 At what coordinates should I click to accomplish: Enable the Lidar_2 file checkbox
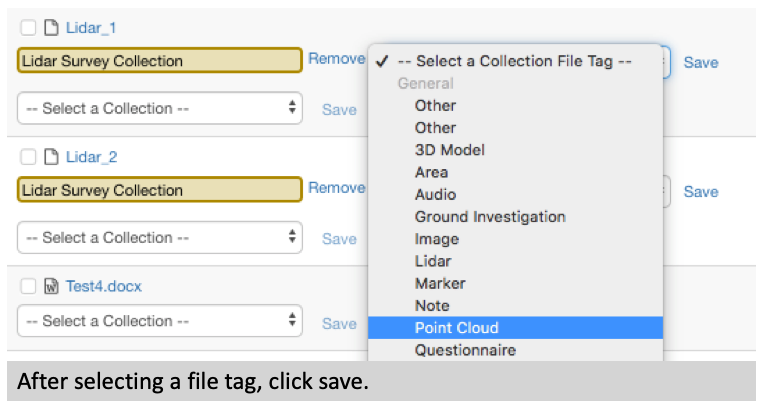[x=29, y=157]
